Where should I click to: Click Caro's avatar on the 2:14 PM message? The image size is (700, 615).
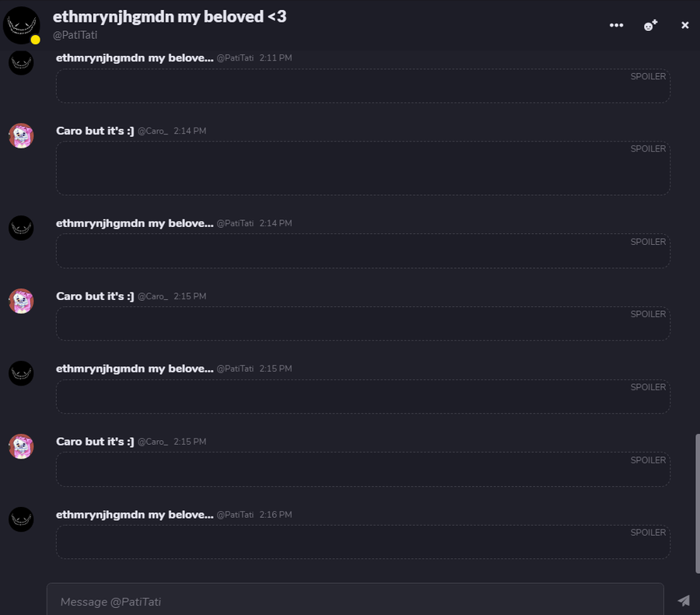click(21, 136)
